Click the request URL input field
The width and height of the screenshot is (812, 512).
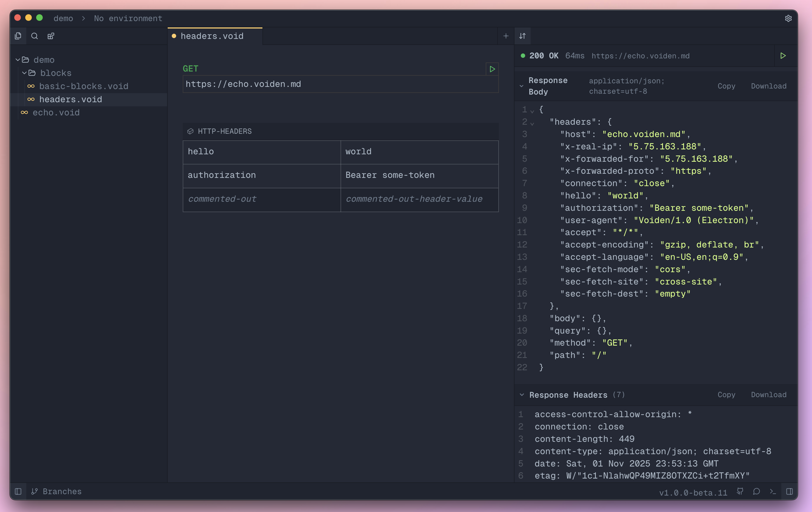click(x=341, y=84)
